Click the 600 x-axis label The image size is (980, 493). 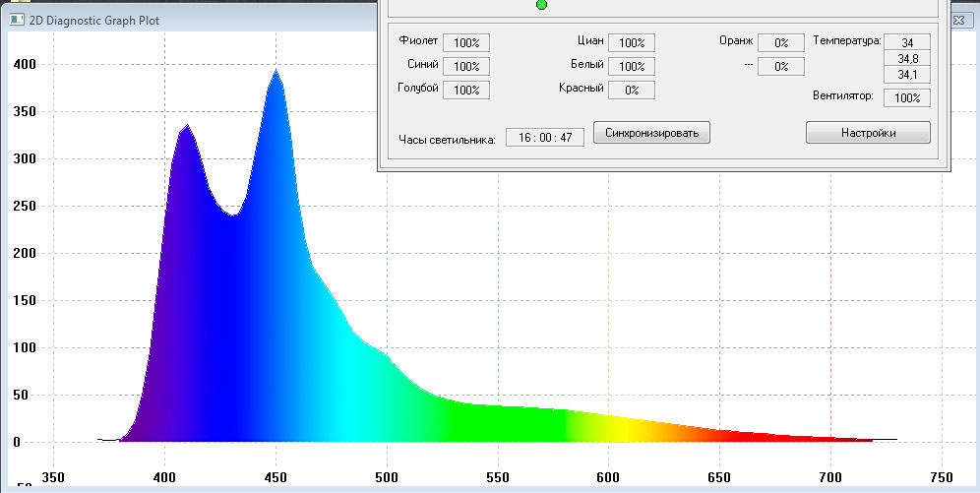pos(609,478)
